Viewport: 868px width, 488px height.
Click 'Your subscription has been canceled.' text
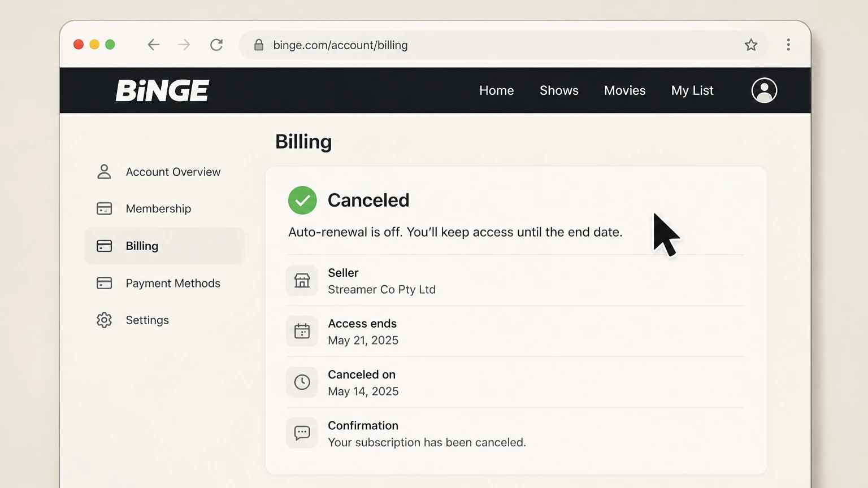[x=427, y=442]
